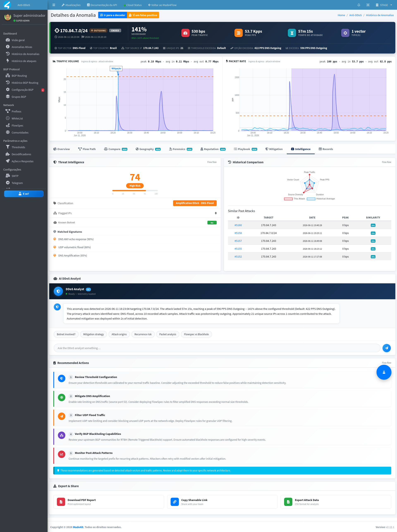
Task: Click the floating flask action button
Action: (x=384, y=372)
